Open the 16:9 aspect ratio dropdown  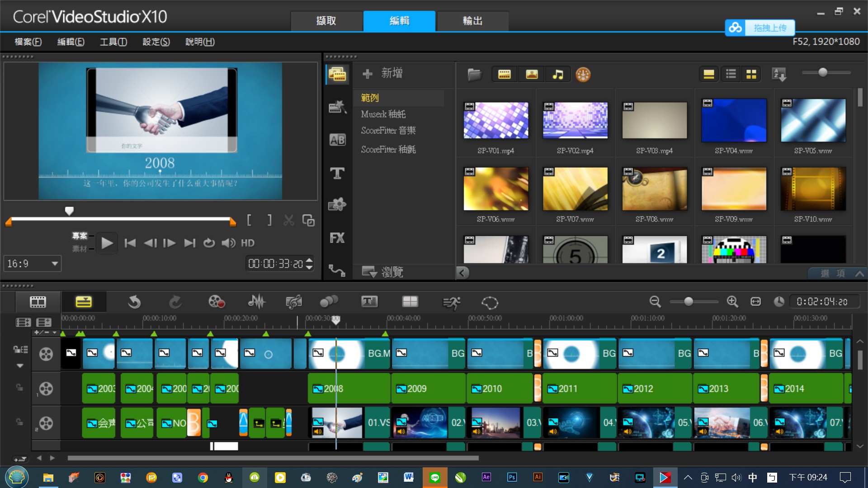[33, 263]
